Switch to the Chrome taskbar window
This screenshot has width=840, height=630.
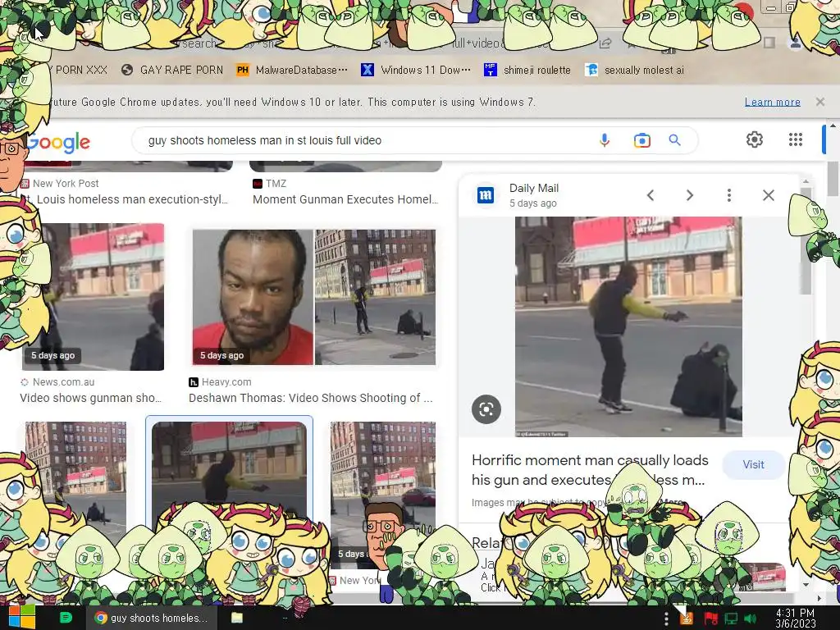[x=151, y=618]
